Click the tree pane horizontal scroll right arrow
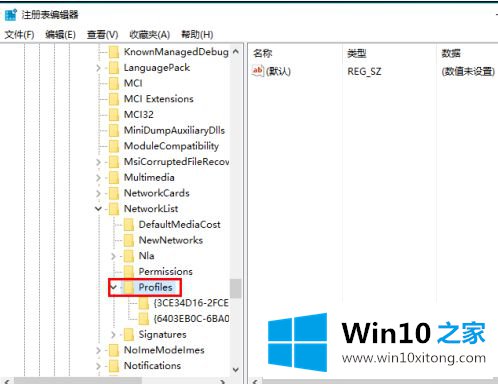This screenshot has width=498, height=384. click(x=223, y=381)
